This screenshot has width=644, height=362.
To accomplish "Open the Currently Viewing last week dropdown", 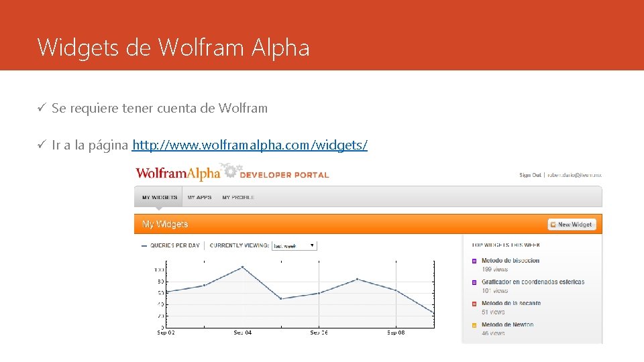I will [294, 245].
